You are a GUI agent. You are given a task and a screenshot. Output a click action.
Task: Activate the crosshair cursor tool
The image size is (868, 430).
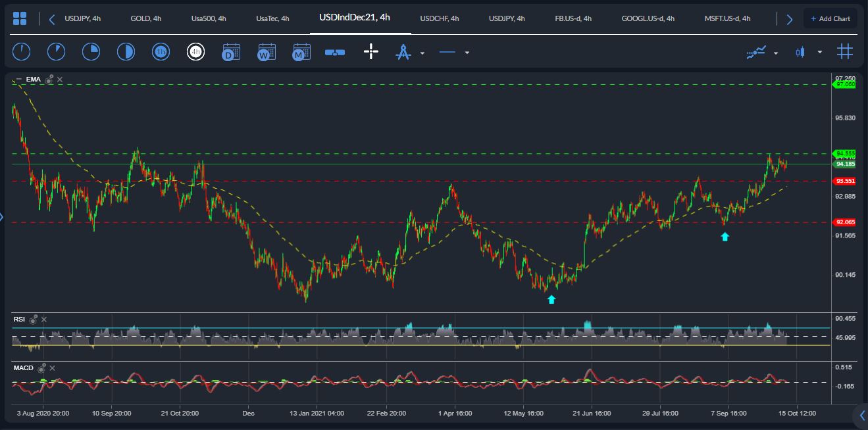(x=370, y=51)
